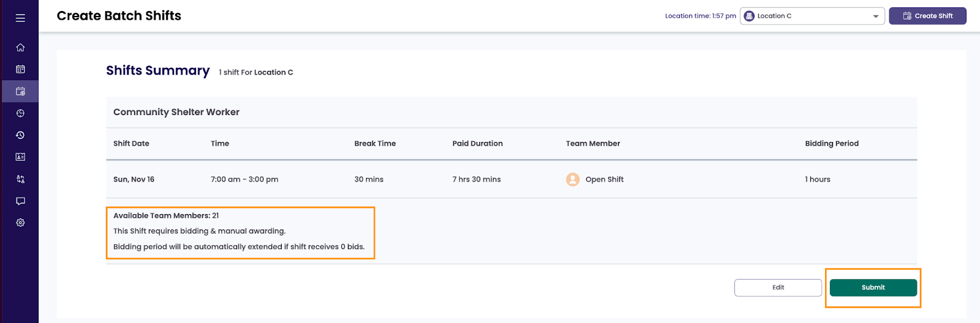Open the calendar schedule sidebar icon
This screenshot has width=980, height=323.
(20, 70)
